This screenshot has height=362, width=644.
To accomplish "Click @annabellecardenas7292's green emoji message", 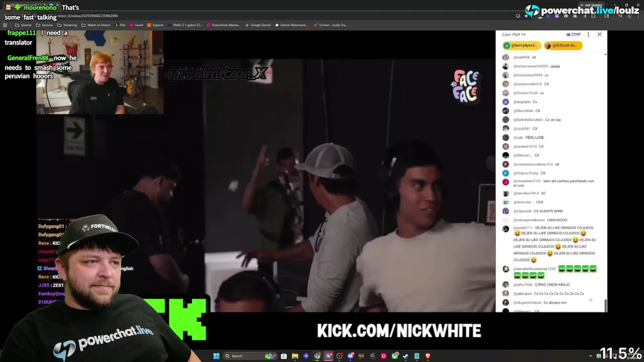I will tap(554, 272).
